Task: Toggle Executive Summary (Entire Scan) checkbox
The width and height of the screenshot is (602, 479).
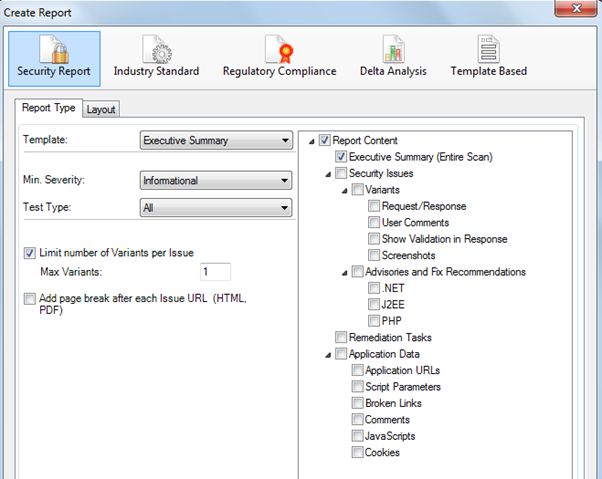Action: [342, 157]
